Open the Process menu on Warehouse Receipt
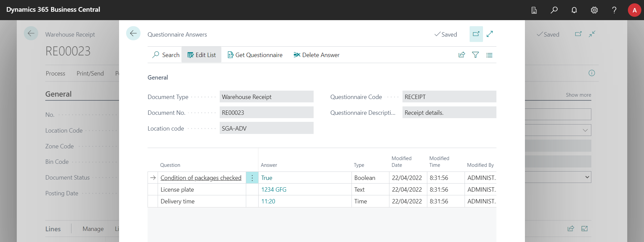Image resolution: width=644 pixels, height=242 pixels. tap(55, 73)
